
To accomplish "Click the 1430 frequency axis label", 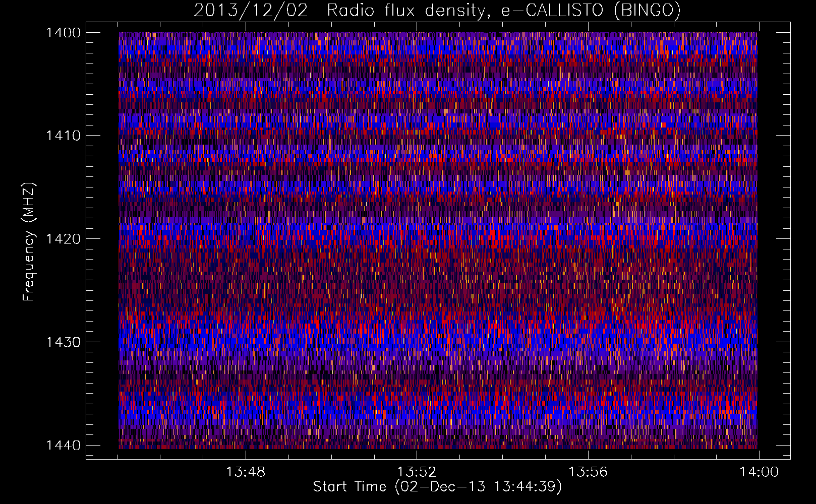I will (x=63, y=342).
